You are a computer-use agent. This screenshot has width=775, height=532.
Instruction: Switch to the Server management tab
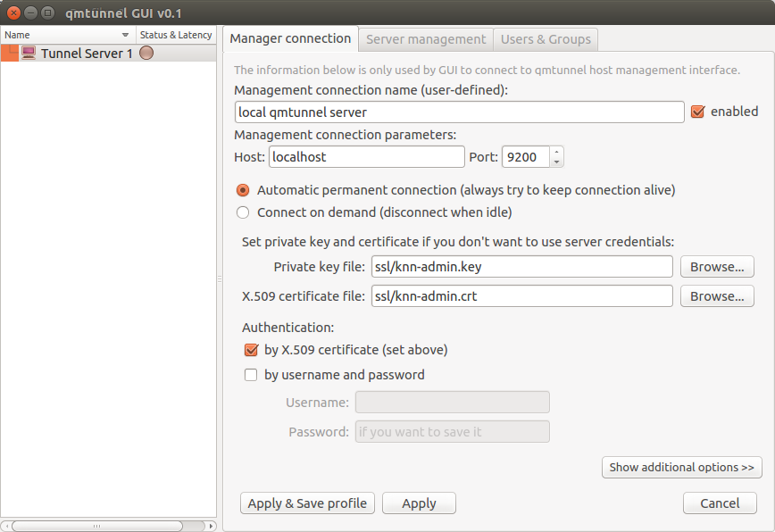coord(426,39)
